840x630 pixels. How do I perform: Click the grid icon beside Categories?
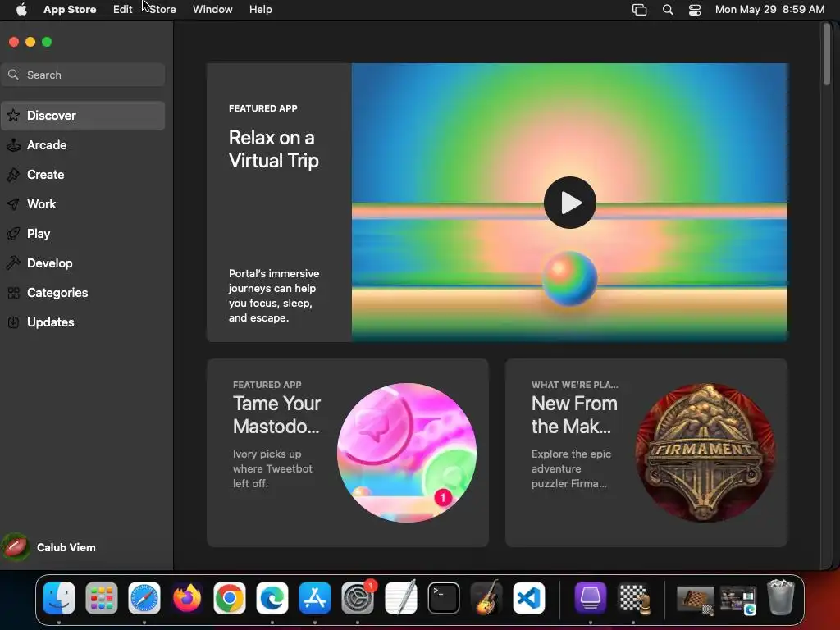[13, 293]
